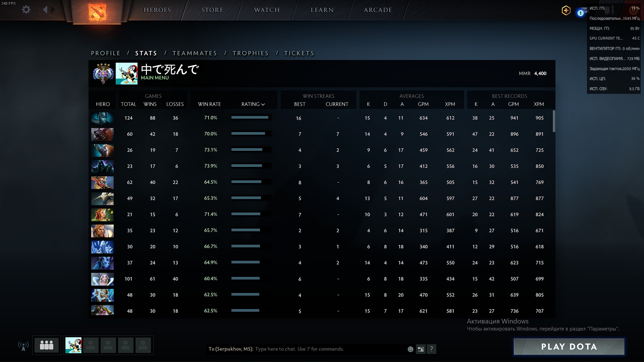
Task: Open the blue notification badge showing 1
Action: (581, 13)
